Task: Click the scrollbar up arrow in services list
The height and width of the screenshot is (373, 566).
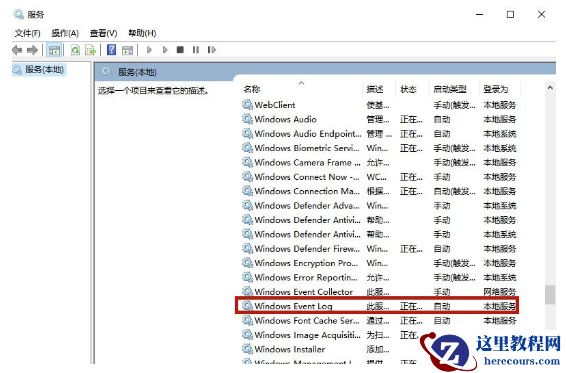Action: (550, 88)
